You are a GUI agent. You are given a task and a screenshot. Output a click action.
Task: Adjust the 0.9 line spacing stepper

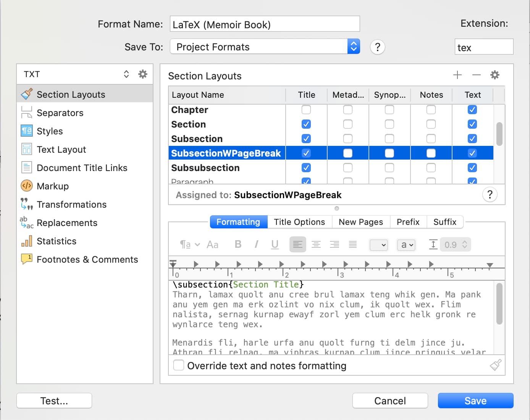click(x=465, y=244)
